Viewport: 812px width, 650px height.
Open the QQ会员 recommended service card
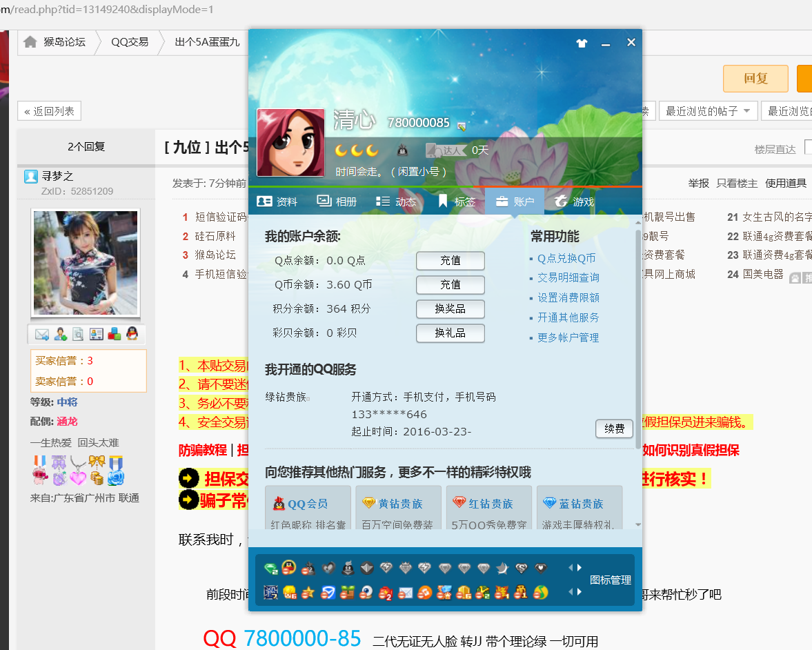point(308,508)
